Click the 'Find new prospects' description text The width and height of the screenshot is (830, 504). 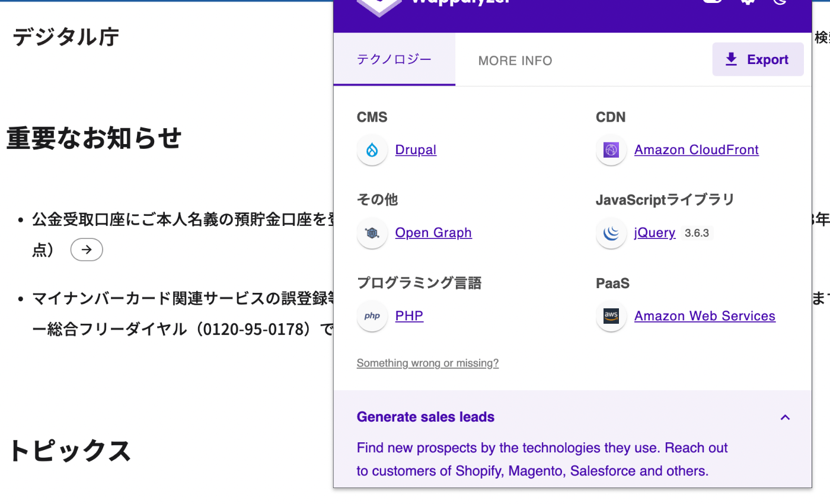click(x=542, y=460)
